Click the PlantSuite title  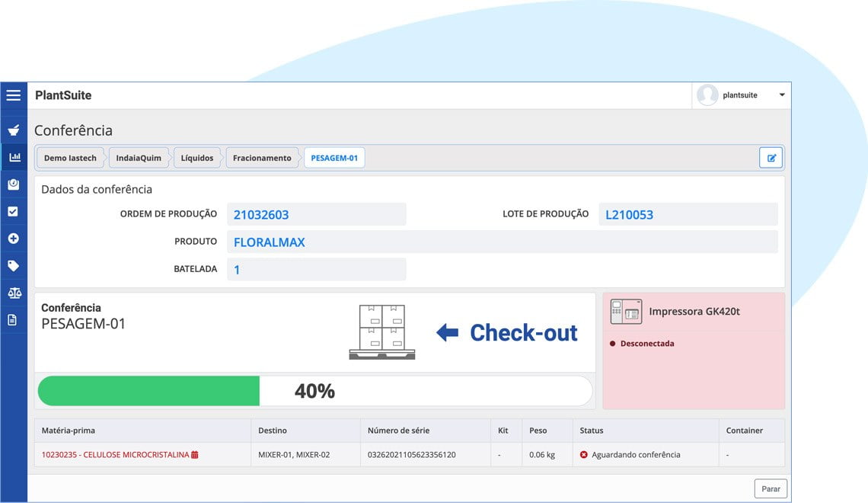coord(63,95)
